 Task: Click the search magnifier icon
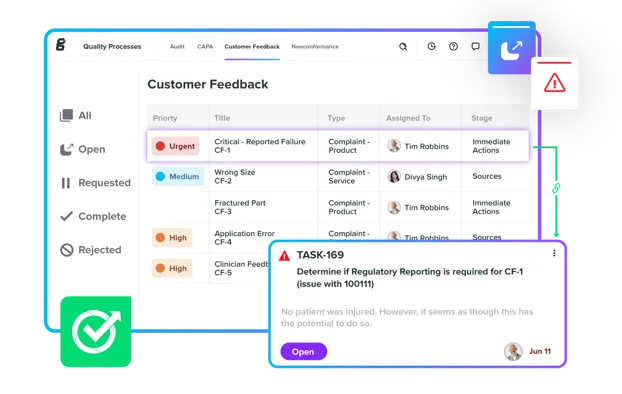[403, 47]
